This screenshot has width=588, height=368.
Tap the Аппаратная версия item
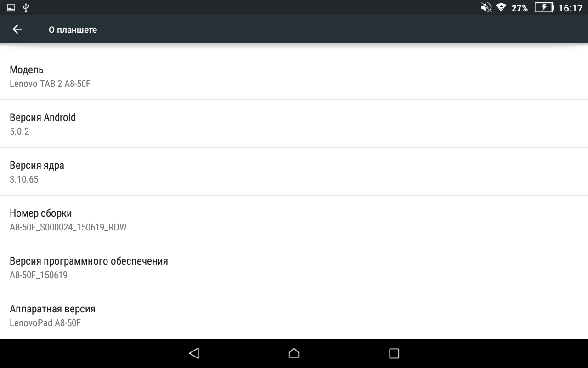(x=294, y=315)
